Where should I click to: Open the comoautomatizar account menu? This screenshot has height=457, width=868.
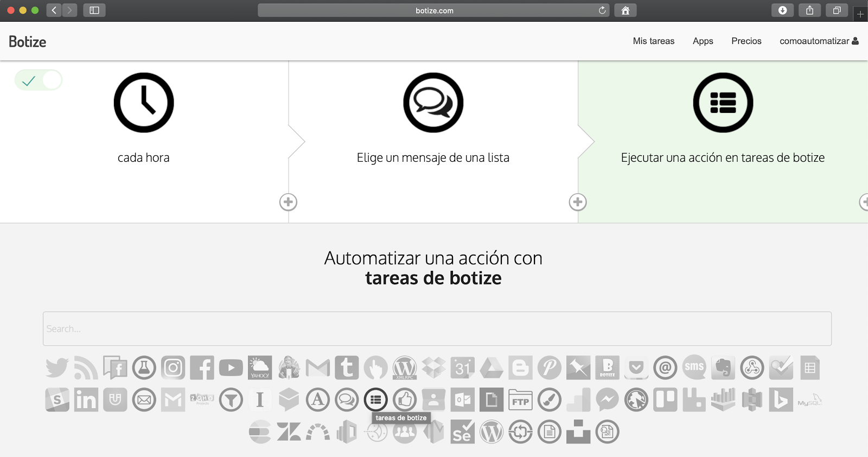(819, 41)
